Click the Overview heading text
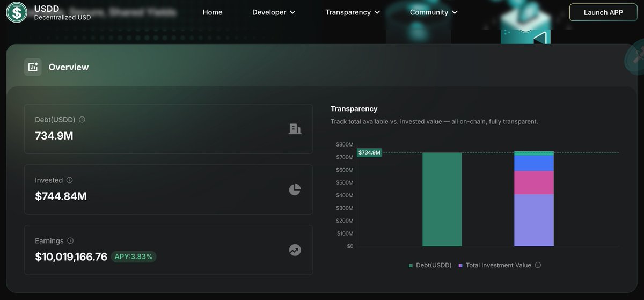This screenshot has height=300, width=644. pos(69,67)
